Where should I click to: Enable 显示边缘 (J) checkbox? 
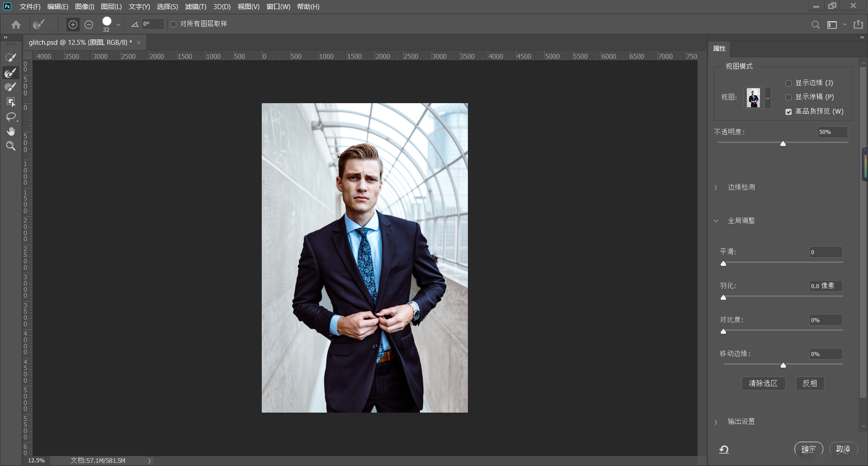pos(788,83)
